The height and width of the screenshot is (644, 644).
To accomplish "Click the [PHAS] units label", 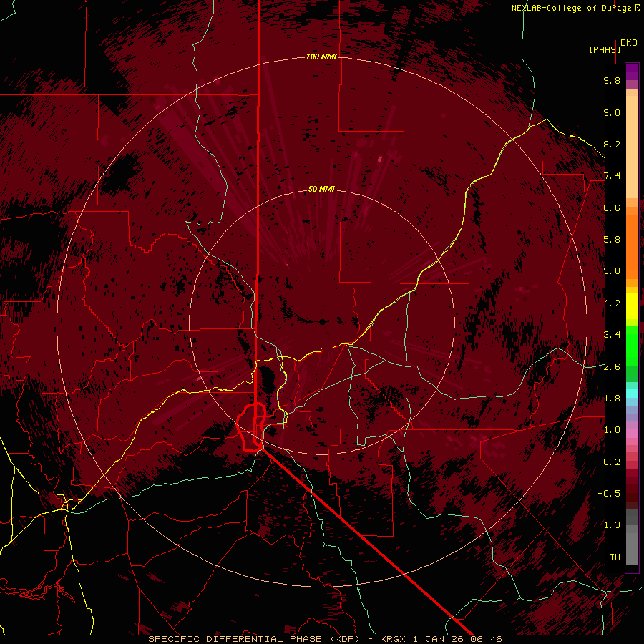I will [605, 49].
